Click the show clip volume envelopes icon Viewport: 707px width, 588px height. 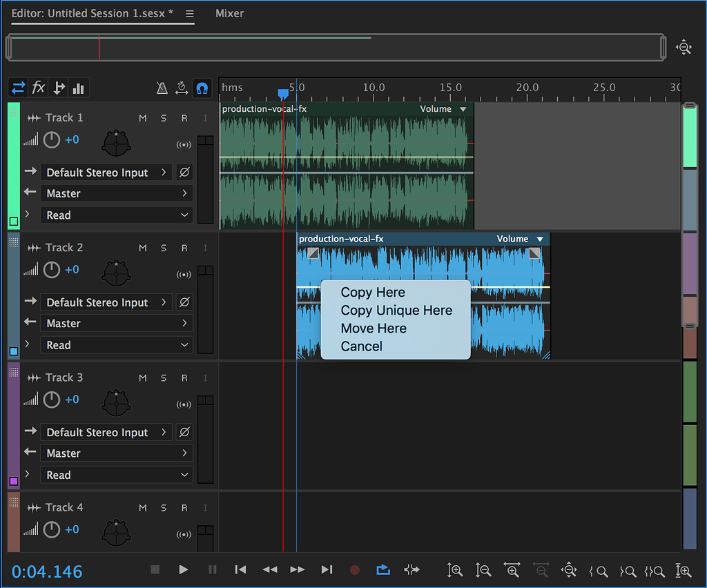click(x=78, y=88)
